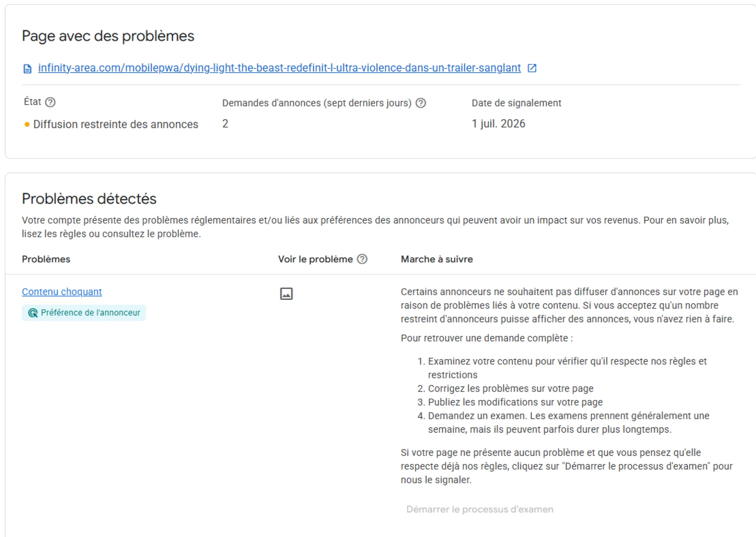Screen dimensions: 756x537
Task: Click the Problèmes column header
Action: click(x=46, y=259)
